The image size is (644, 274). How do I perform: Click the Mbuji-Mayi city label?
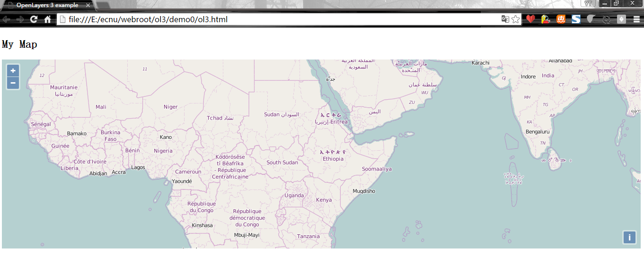click(x=247, y=235)
